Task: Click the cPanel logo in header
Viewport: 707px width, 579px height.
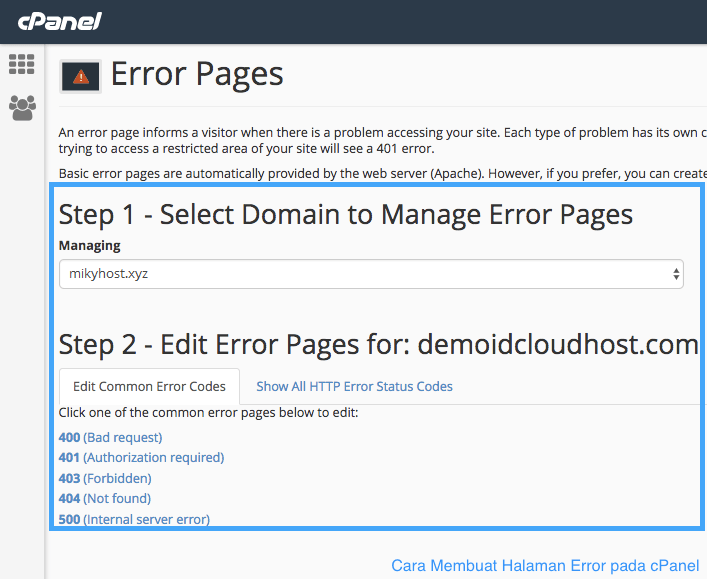Action: tap(60, 22)
